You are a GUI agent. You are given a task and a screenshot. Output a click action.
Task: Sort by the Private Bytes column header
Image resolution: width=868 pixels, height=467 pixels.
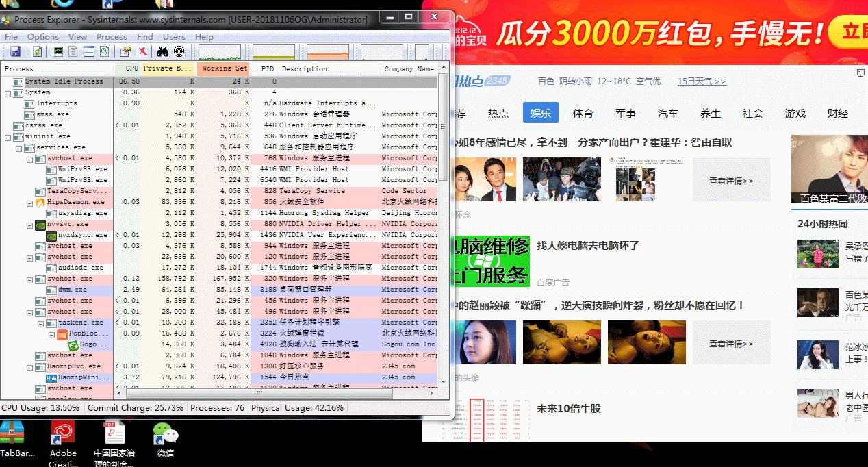point(168,68)
